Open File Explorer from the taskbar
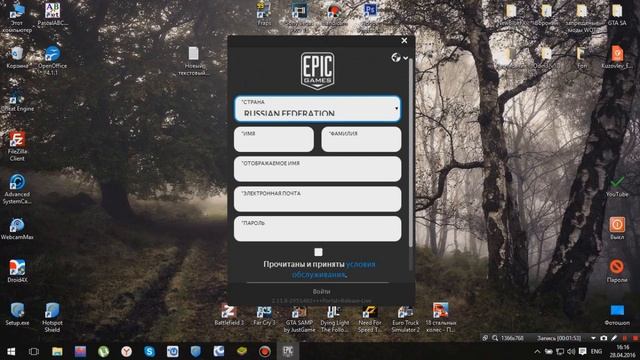 coord(57,351)
